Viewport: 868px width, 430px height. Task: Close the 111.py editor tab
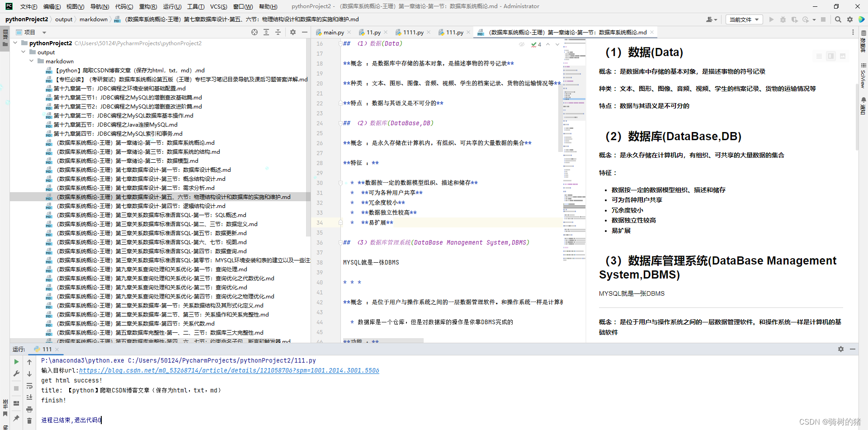468,32
